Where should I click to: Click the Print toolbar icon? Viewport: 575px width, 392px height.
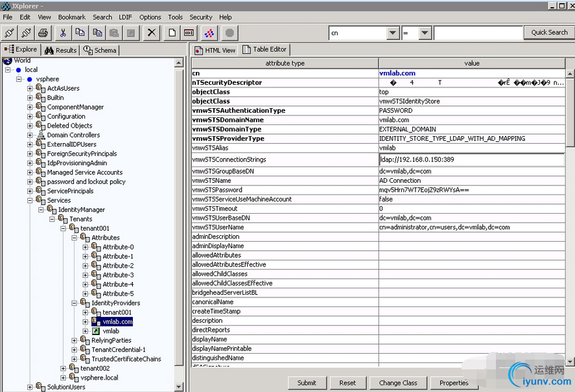tap(43, 32)
